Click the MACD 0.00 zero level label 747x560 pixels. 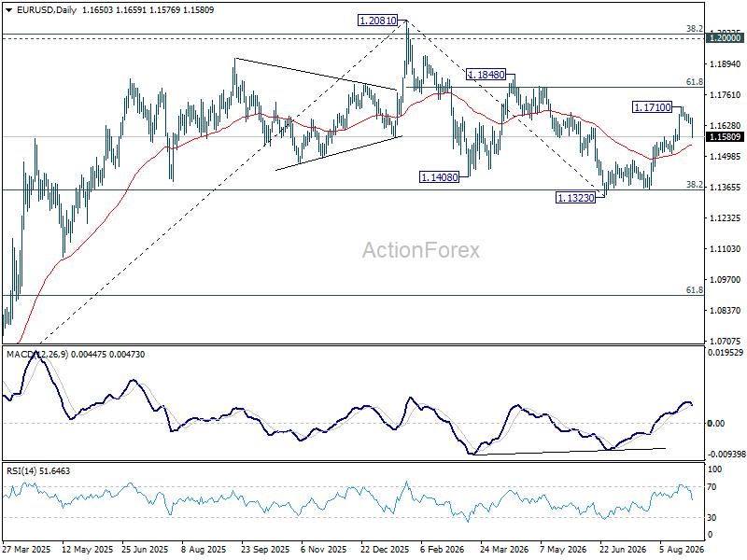716,424
